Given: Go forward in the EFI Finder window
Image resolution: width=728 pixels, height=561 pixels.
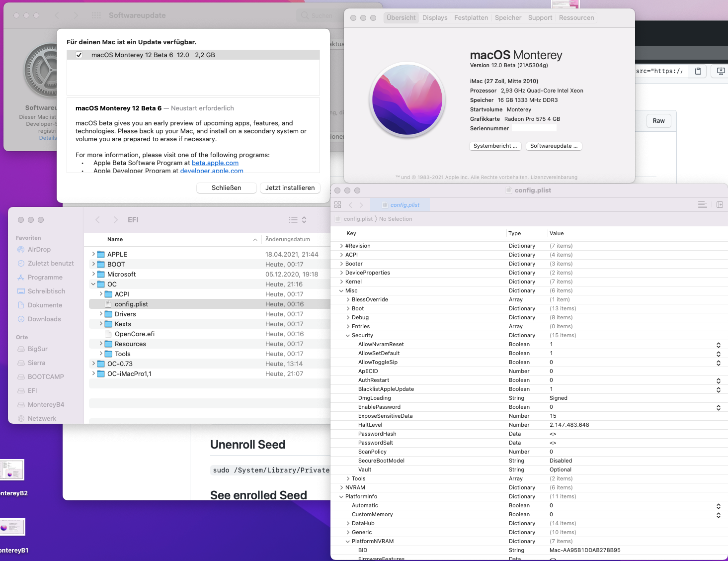Looking at the screenshot, I should click(115, 220).
